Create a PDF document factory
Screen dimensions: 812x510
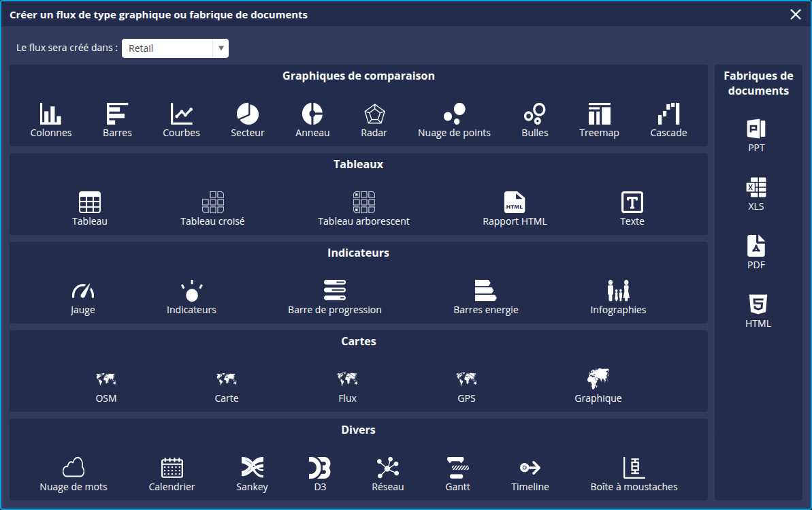click(x=756, y=253)
